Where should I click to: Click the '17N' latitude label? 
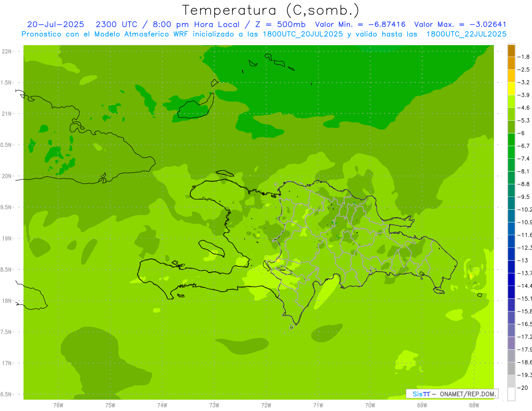click(x=8, y=363)
